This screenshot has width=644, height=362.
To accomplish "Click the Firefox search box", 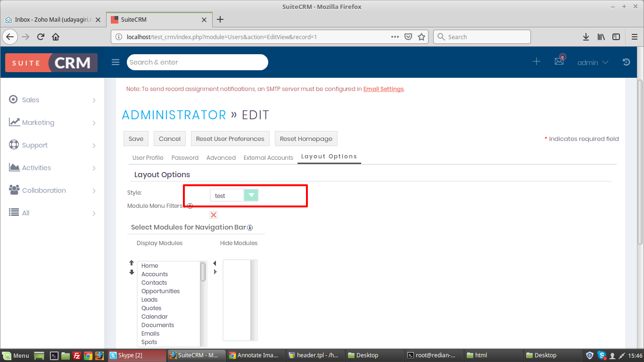I will pos(482,37).
